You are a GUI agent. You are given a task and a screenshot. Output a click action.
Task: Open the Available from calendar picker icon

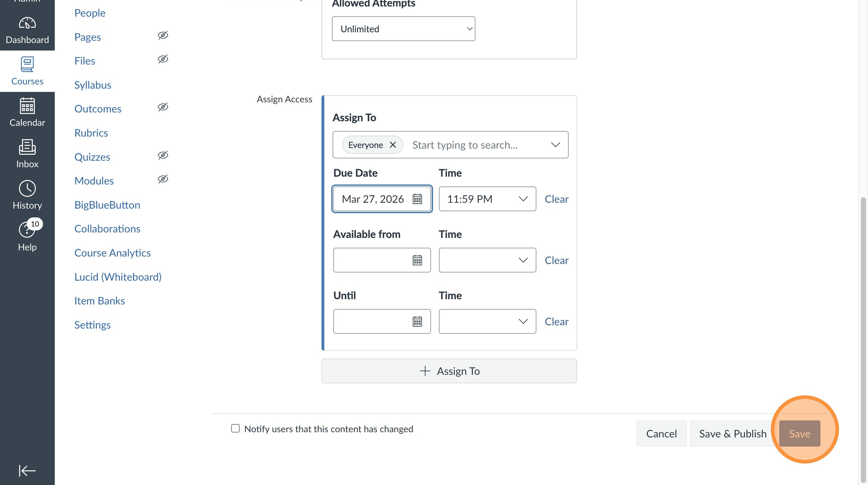tap(417, 260)
